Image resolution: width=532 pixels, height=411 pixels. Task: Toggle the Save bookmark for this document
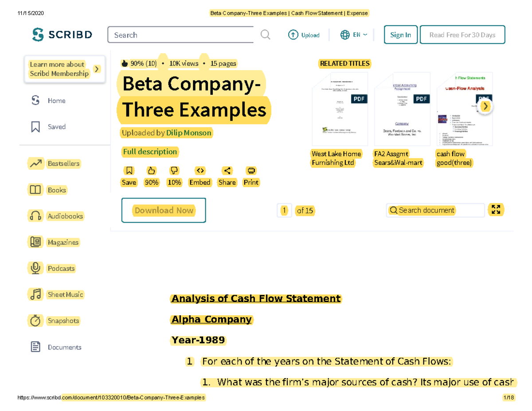[129, 170]
